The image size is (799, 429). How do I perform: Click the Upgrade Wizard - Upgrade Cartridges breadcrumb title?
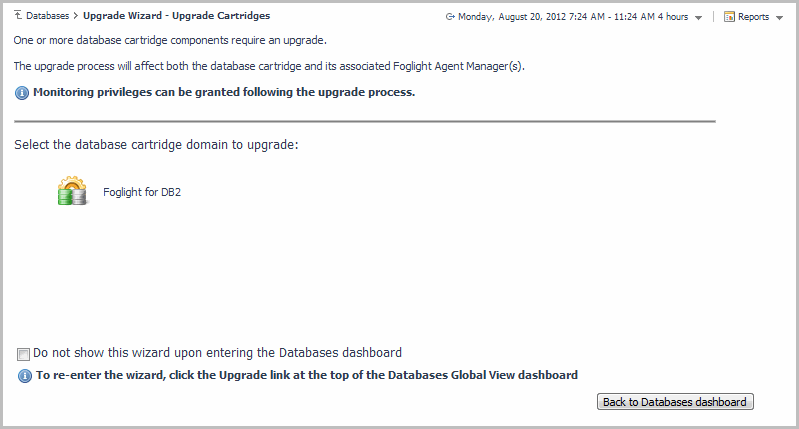[x=176, y=16]
